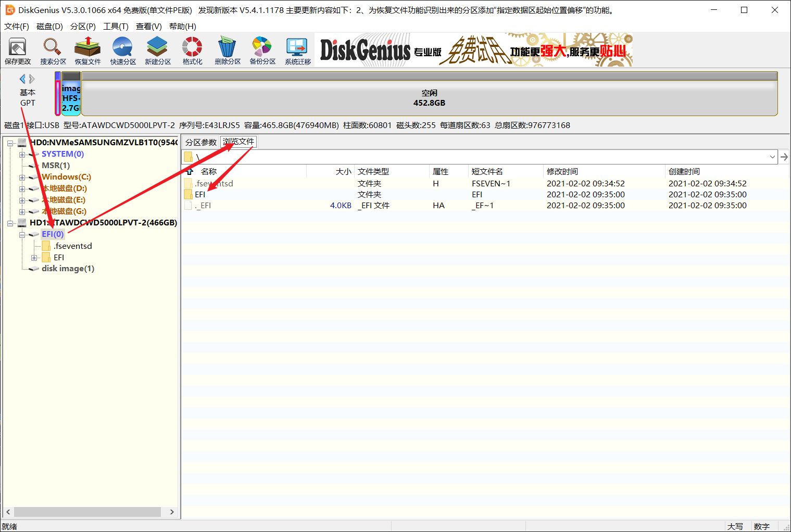Image resolution: width=791 pixels, height=532 pixels.
Task: Go to the previous disk with left arrow
Action: click(22, 79)
